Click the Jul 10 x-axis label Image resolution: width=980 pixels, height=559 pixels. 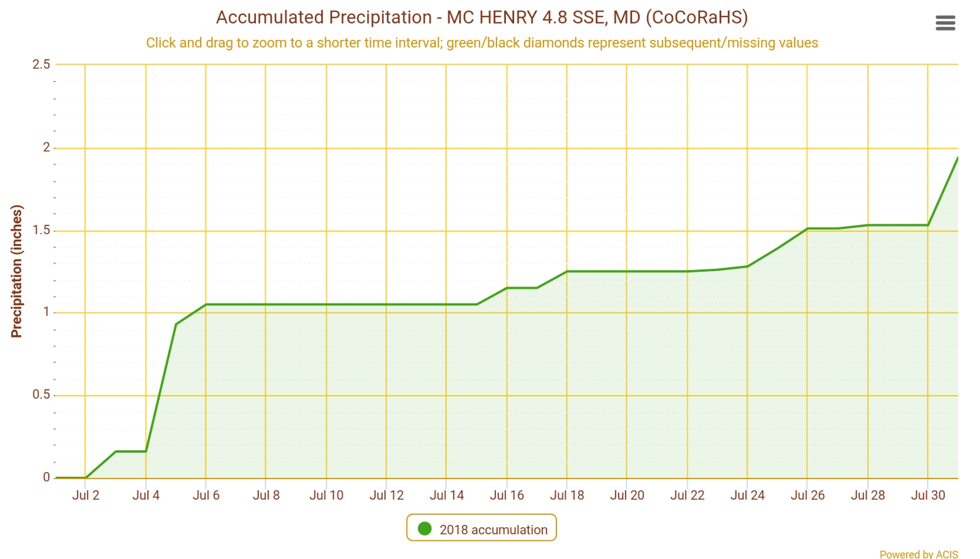pos(326,496)
